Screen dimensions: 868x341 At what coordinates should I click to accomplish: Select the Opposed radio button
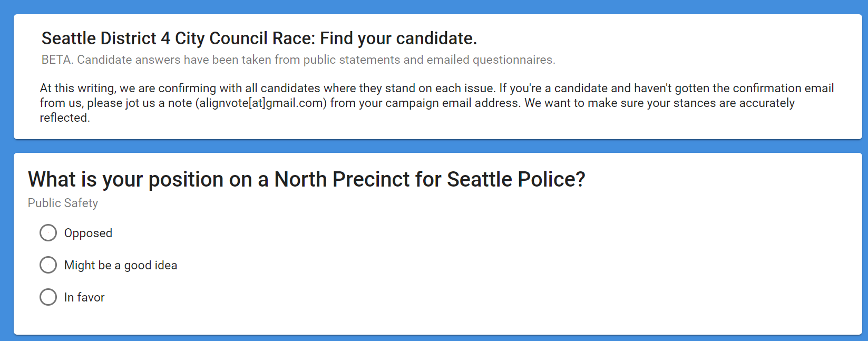coord(48,233)
